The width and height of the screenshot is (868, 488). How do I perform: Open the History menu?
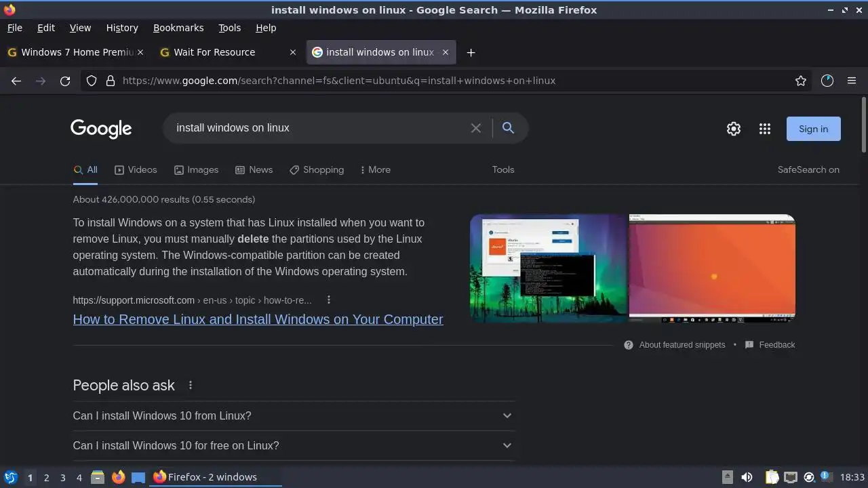coord(122,28)
